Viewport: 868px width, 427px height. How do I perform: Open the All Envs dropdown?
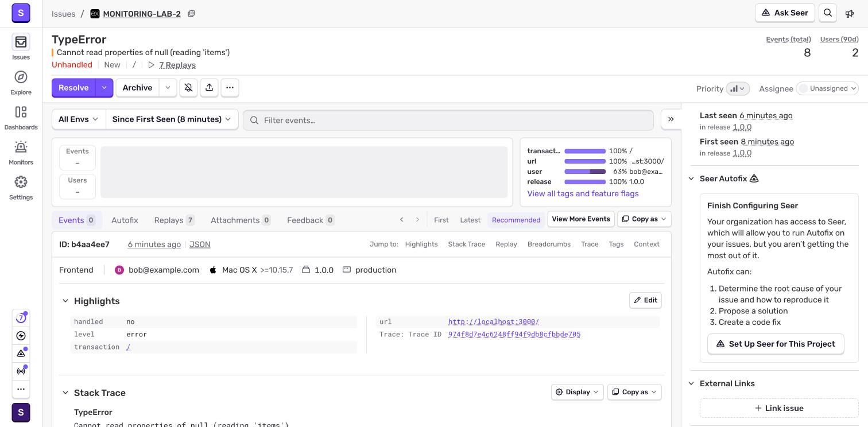point(79,119)
